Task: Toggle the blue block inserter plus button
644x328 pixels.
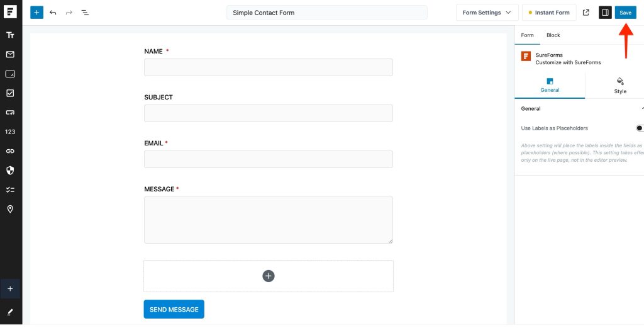Action: [x=36, y=13]
